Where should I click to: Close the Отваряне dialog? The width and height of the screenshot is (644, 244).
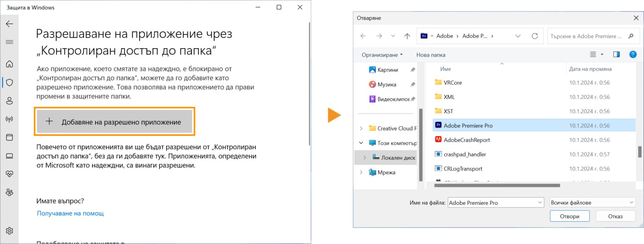[636, 18]
